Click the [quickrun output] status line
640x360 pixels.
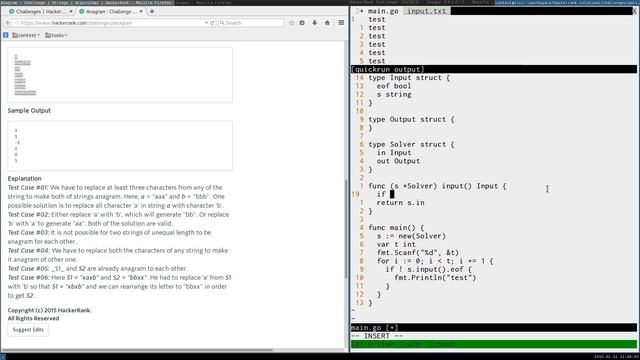coord(494,69)
